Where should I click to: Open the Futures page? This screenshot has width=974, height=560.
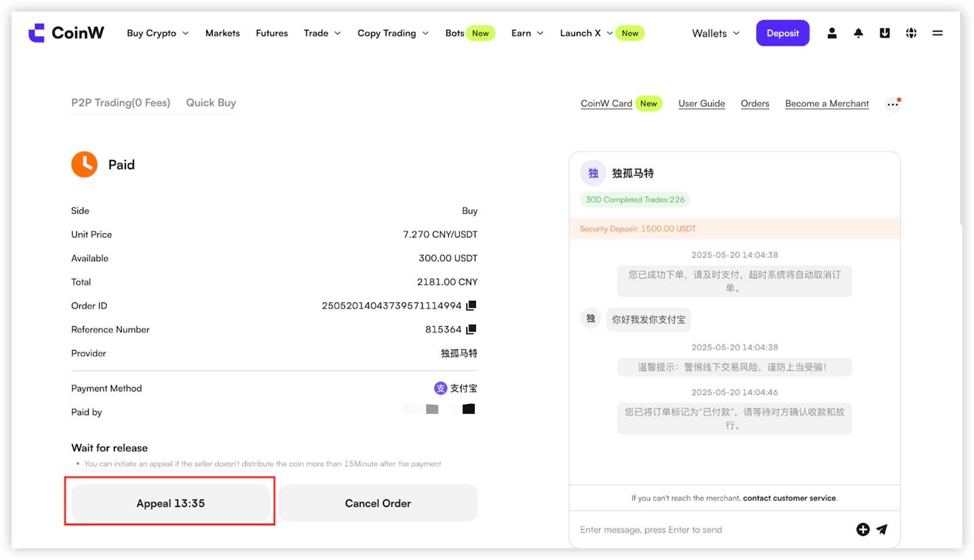(272, 33)
